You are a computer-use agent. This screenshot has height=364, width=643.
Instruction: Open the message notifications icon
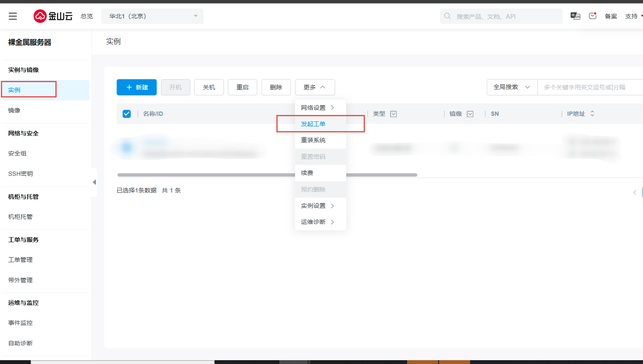tap(592, 16)
